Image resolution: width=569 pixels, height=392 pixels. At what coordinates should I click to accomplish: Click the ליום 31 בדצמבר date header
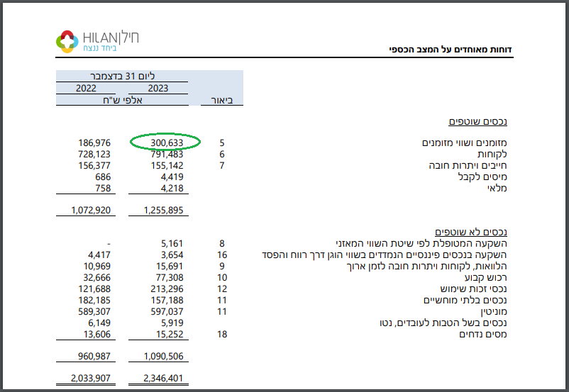coord(123,77)
